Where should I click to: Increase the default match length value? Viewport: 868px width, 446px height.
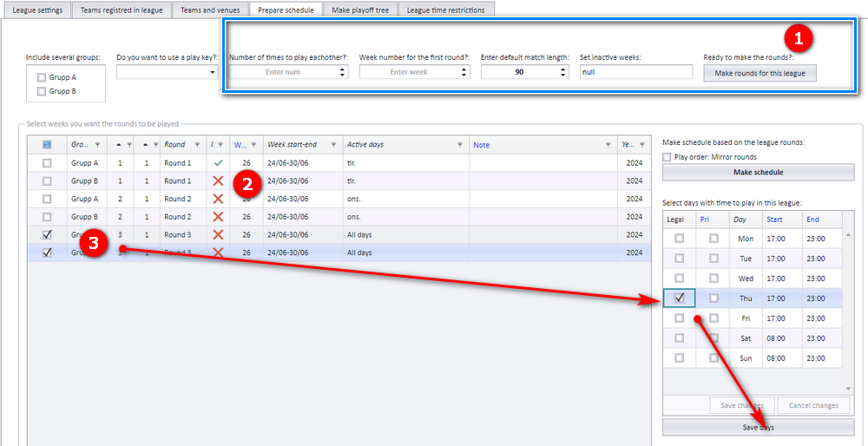[x=563, y=69]
